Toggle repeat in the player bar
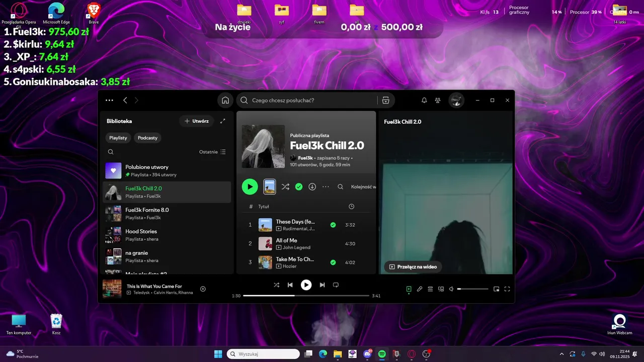The height and width of the screenshot is (362, 644). 336,285
